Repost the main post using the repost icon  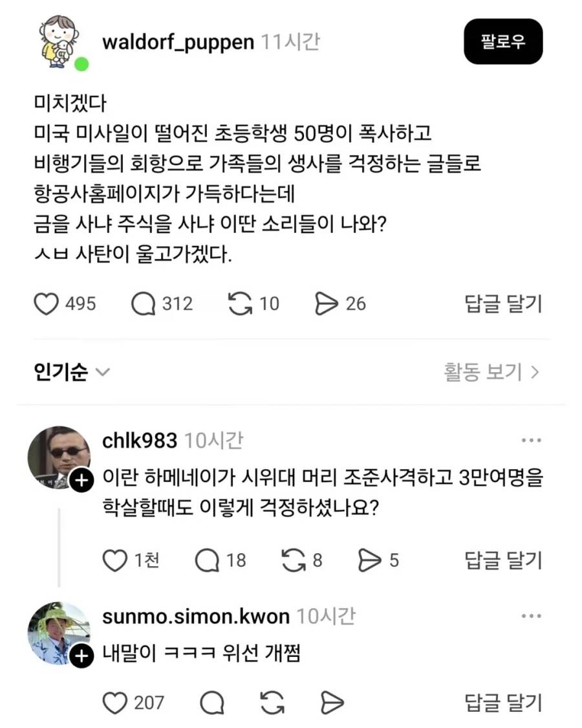(239, 303)
